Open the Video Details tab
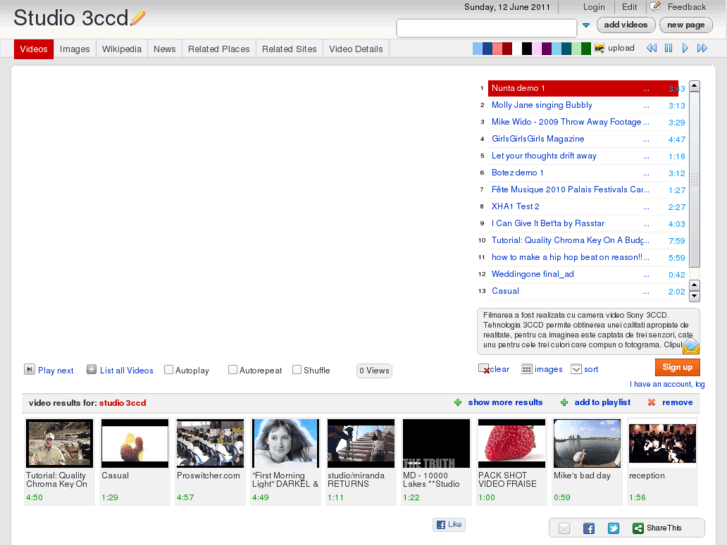 tap(356, 49)
